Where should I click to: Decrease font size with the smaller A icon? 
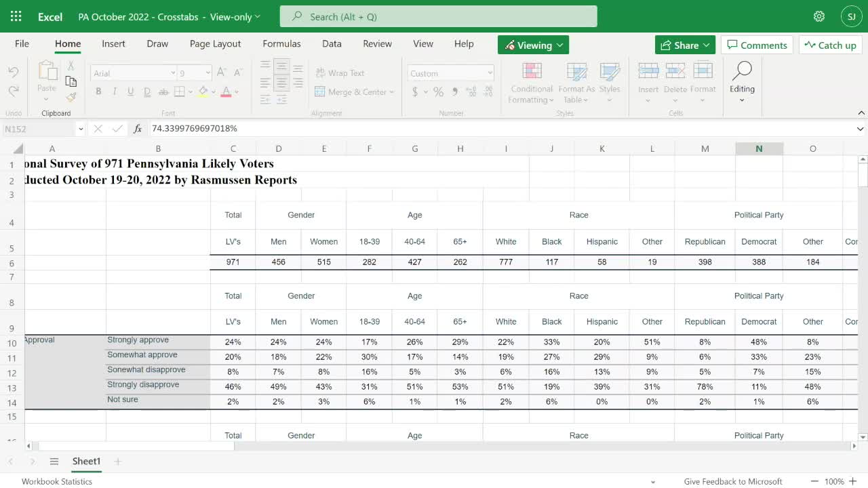(238, 73)
